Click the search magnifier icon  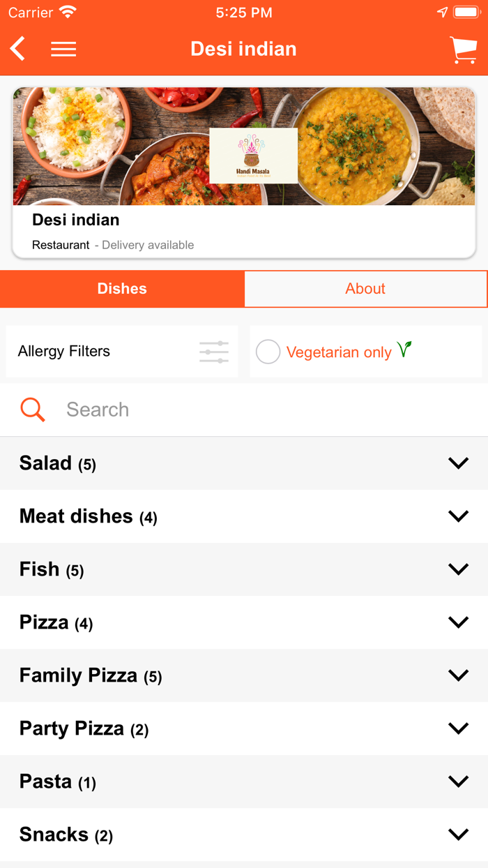pyautogui.click(x=33, y=410)
